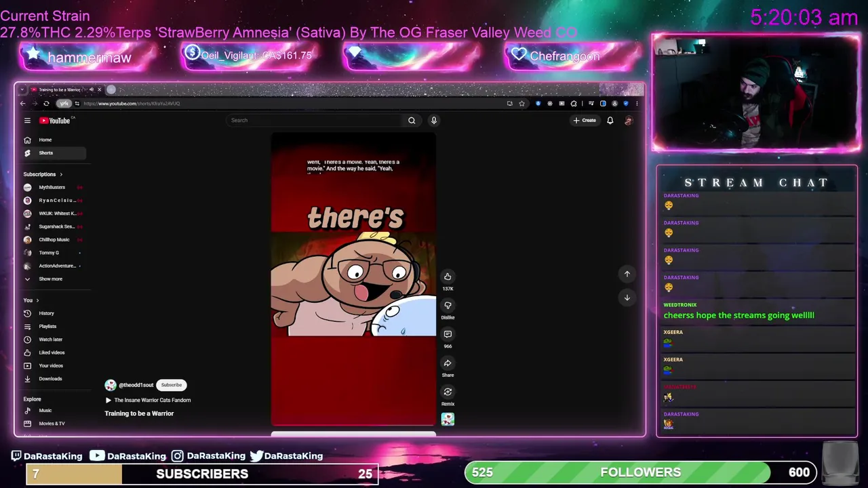Click the 'Training to be a Warrior' title
Screen dimensions: 868x488
[139, 413]
